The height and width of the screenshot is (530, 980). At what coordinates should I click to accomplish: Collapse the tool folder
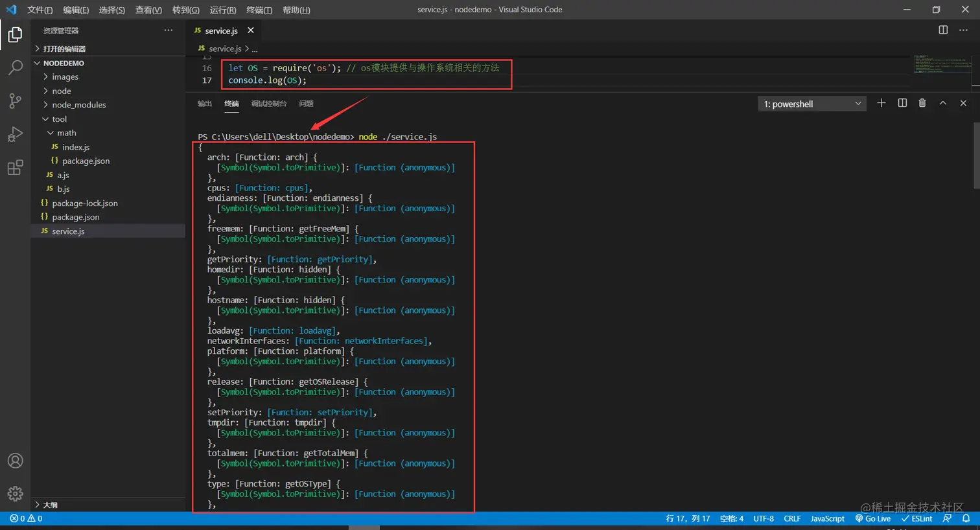click(x=108, y=119)
